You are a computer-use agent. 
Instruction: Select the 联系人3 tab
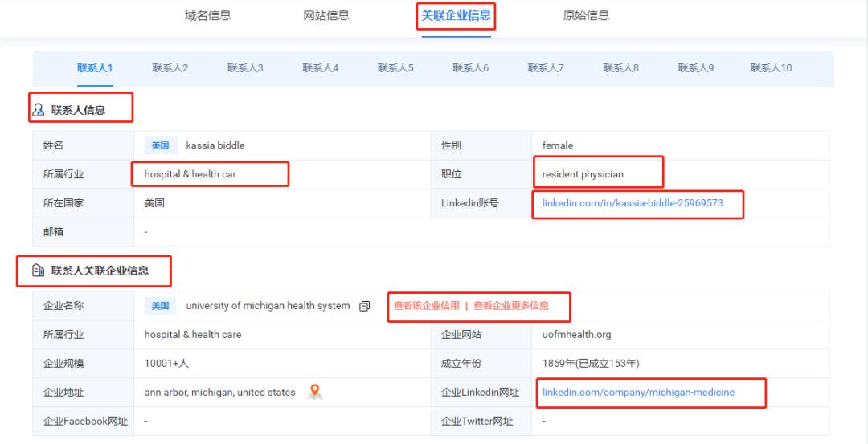click(x=245, y=68)
